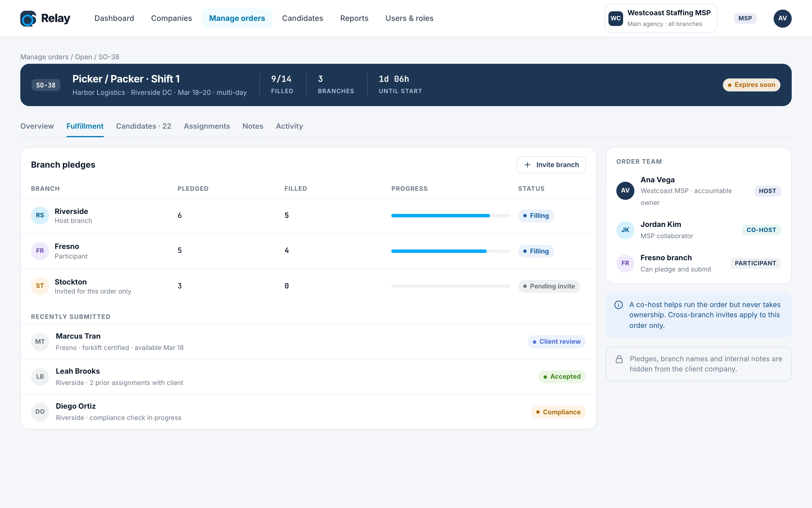Click the Client review status for Marcus Tran
Screen dimensions: 812x508
(x=556, y=342)
